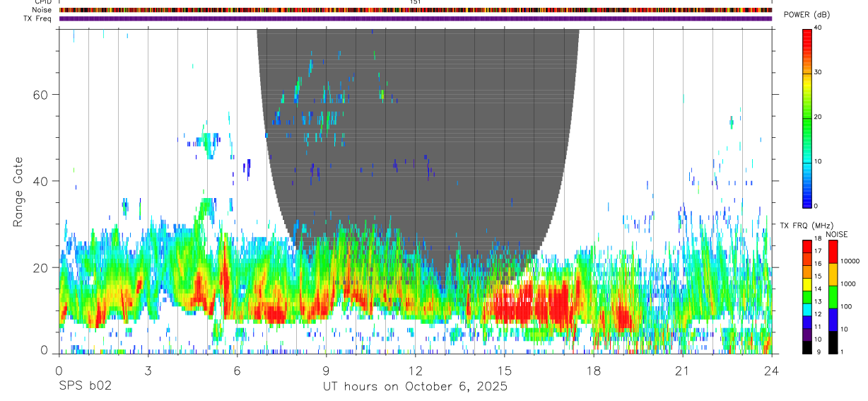This screenshot has width=868, height=401.
Task: Click the 12 tick on UT hours axis
Action: click(415, 371)
